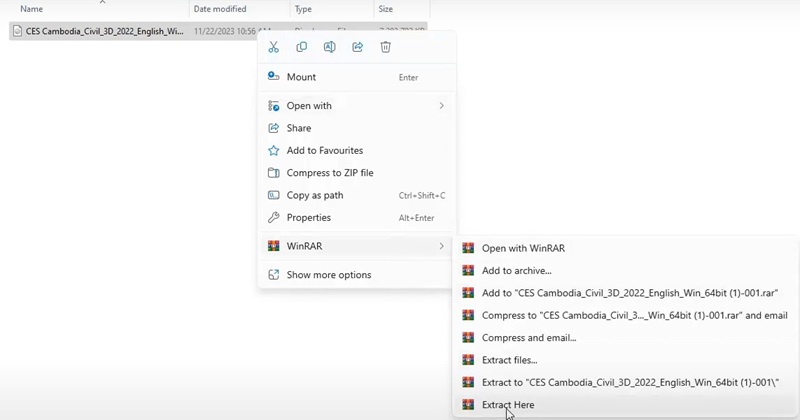Click the WinRAR icon beside Open with WinRAR

pos(468,249)
